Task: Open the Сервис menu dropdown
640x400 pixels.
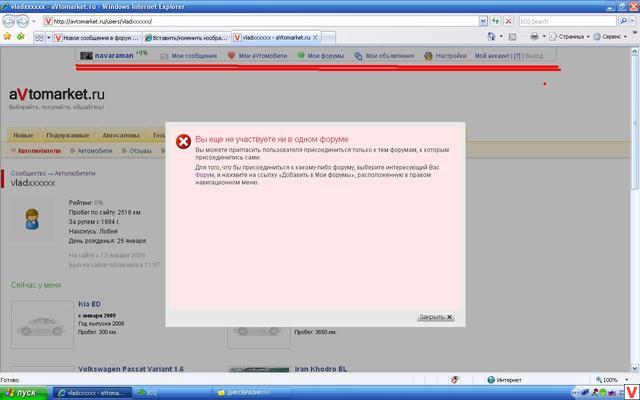Action: coord(611,37)
